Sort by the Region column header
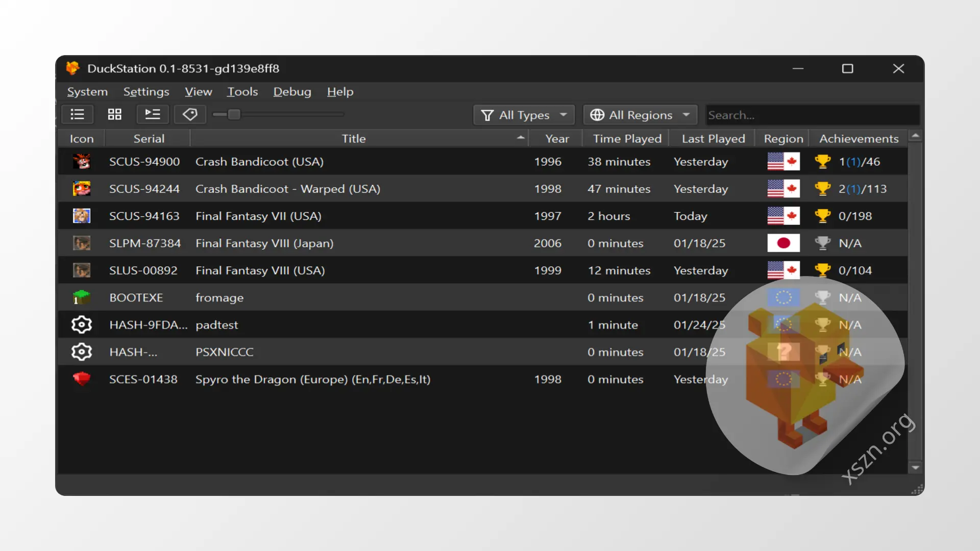The height and width of the screenshot is (551, 980). tap(783, 139)
